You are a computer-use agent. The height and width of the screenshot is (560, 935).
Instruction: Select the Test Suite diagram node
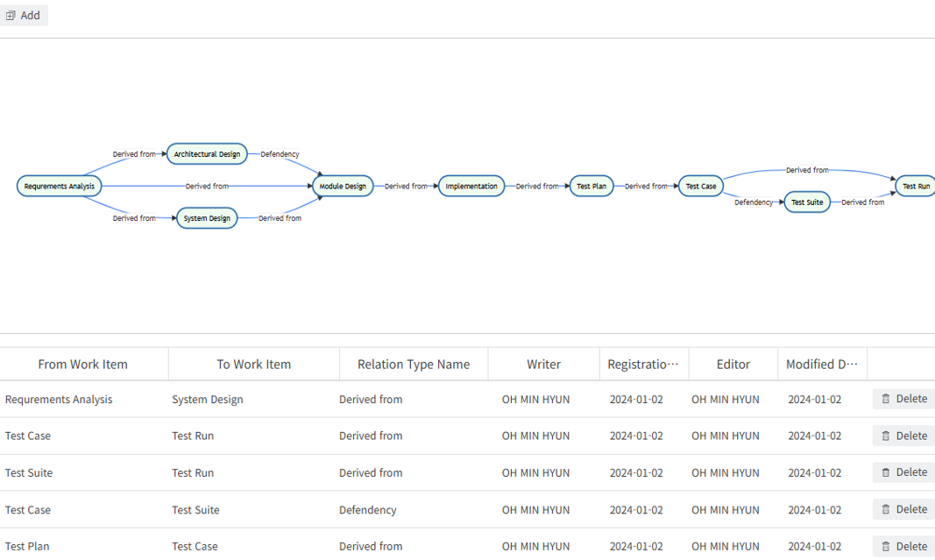pyautogui.click(x=806, y=202)
